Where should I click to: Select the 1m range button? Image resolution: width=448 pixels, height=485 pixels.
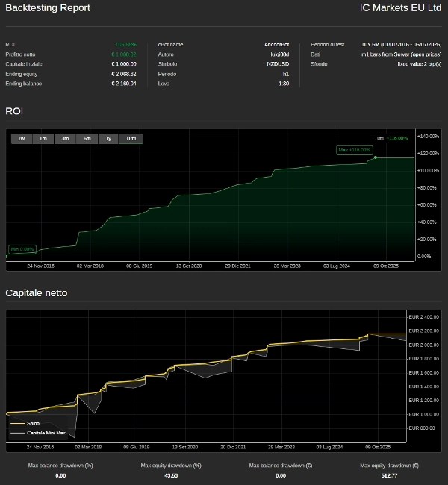click(x=43, y=139)
